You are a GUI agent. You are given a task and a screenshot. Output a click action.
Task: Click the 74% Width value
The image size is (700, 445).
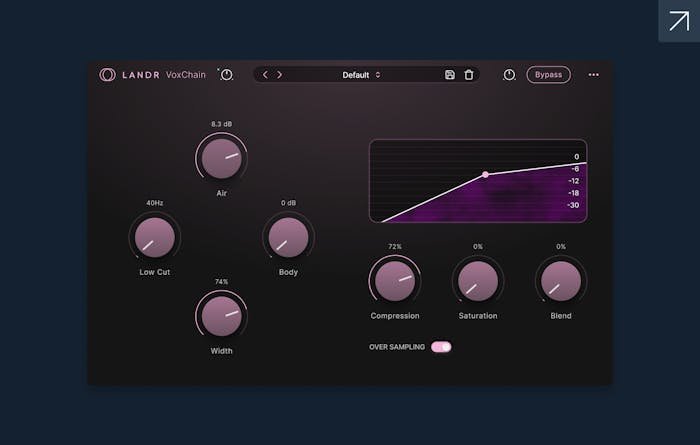(221, 282)
